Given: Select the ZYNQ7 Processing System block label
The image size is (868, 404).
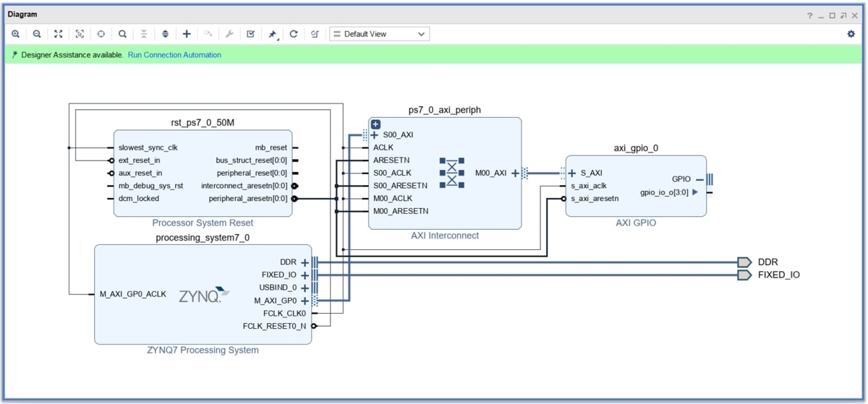Looking at the screenshot, I should [203, 351].
